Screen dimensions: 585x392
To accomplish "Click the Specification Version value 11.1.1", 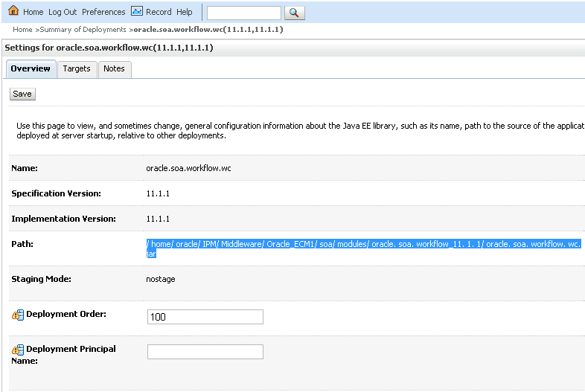I will point(158,193).
